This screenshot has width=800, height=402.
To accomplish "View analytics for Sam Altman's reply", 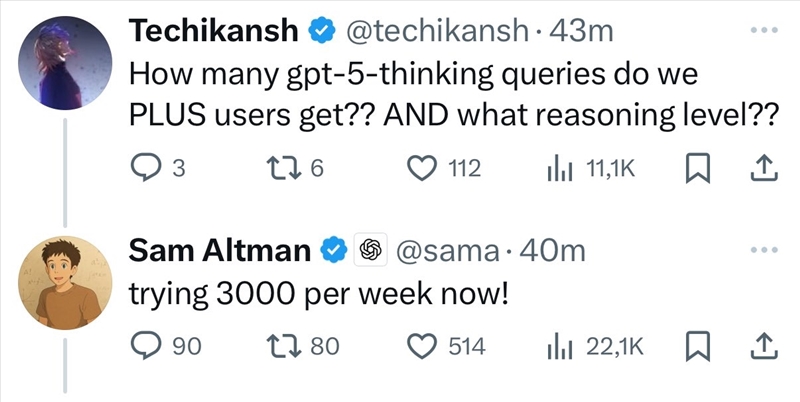I will click(556, 346).
